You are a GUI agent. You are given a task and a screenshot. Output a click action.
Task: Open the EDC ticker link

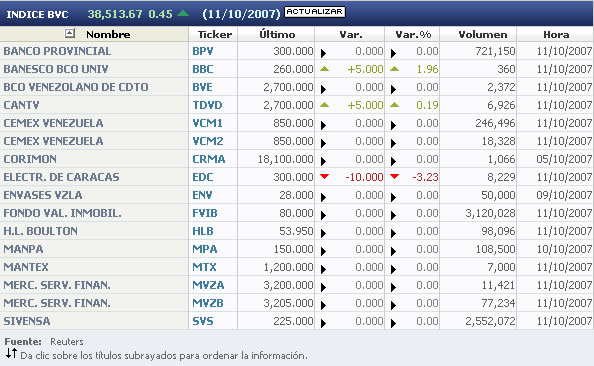point(203,177)
